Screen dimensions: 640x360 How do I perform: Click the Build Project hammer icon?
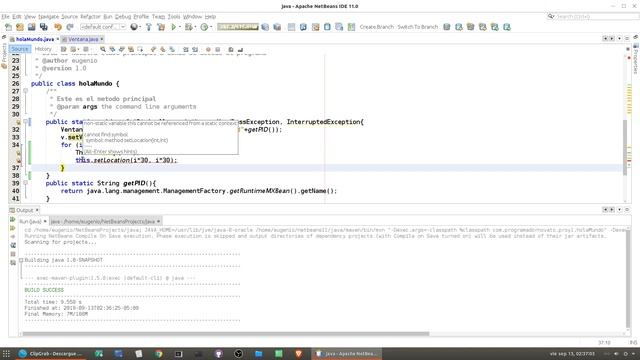[x=149, y=27]
